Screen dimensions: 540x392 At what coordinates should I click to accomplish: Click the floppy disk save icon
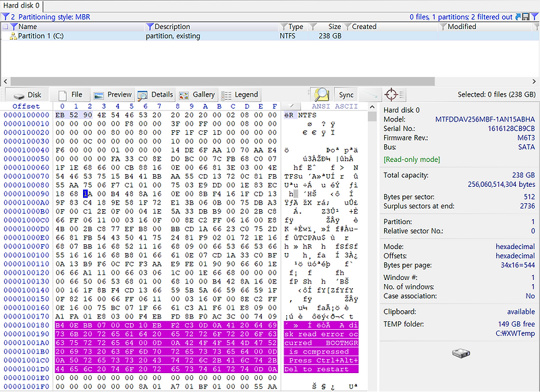point(526,16)
